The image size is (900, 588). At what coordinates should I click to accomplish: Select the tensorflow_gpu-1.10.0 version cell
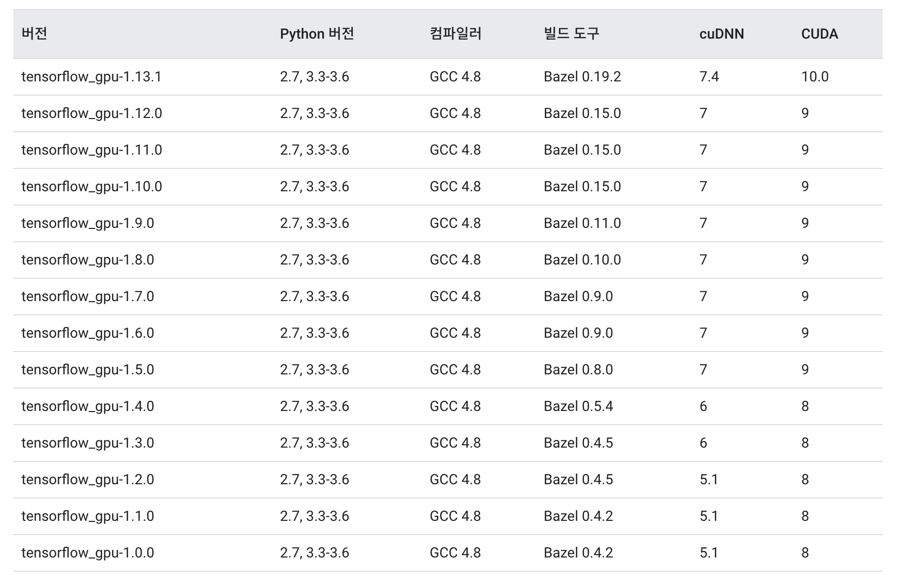[x=92, y=187]
